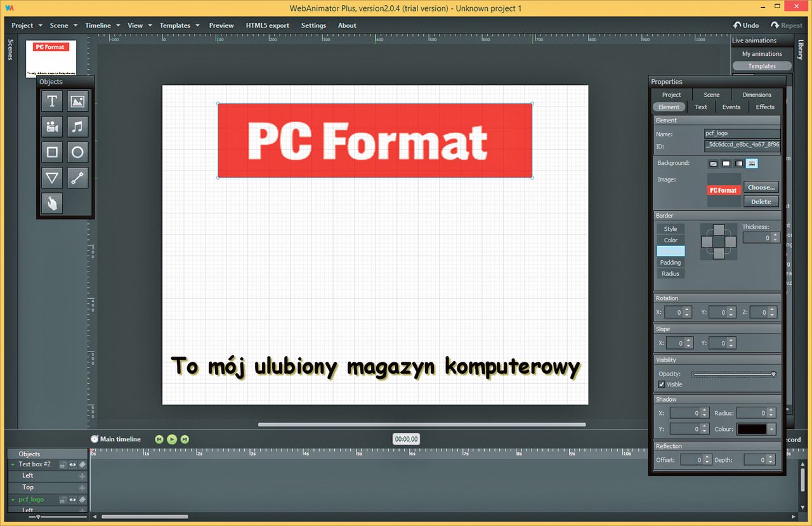Select the hand pointer hotspot tool
Screen dimensions: 812x526
click(x=52, y=204)
